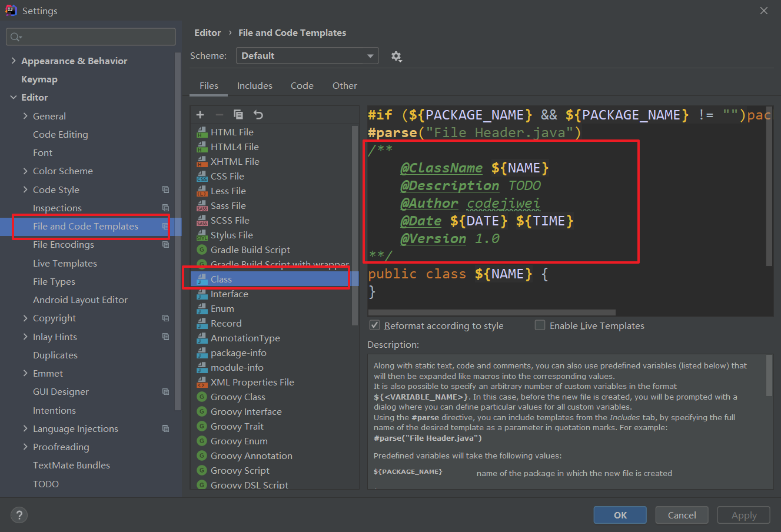Click the Groovy Class template icon
This screenshot has height=532, width=781.
click(202, 397)
